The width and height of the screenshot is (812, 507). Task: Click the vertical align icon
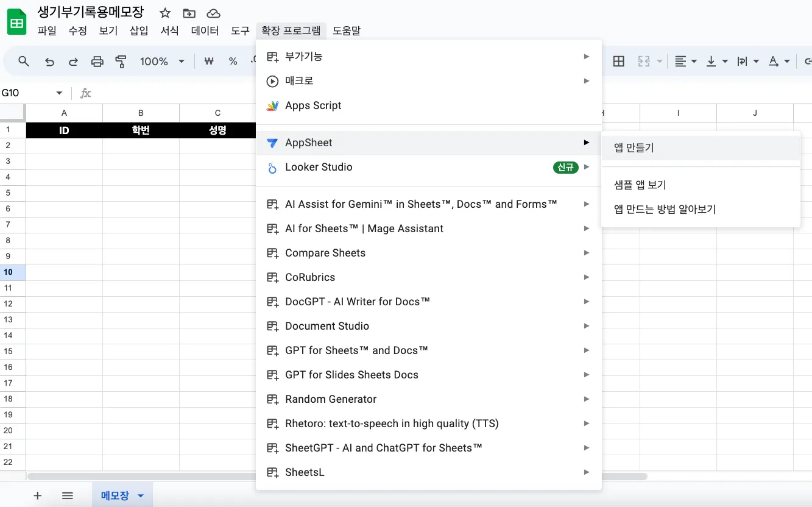click(x=711, y=62)
